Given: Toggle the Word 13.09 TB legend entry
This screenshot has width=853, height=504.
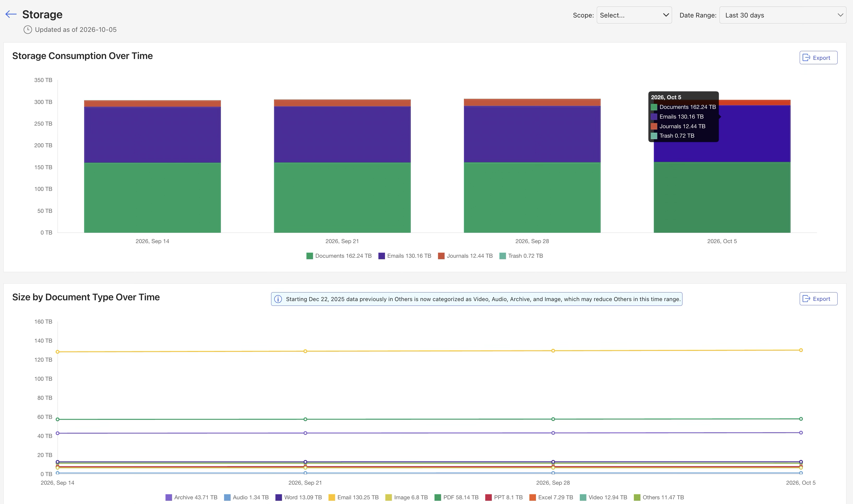Looking at the screenshot, I should [x=299, y=497].
